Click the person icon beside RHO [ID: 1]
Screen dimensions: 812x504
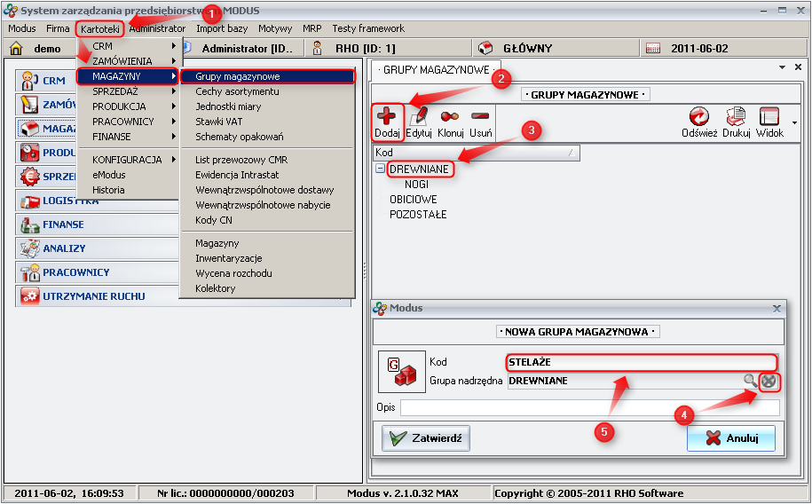(x=317, y=48)
